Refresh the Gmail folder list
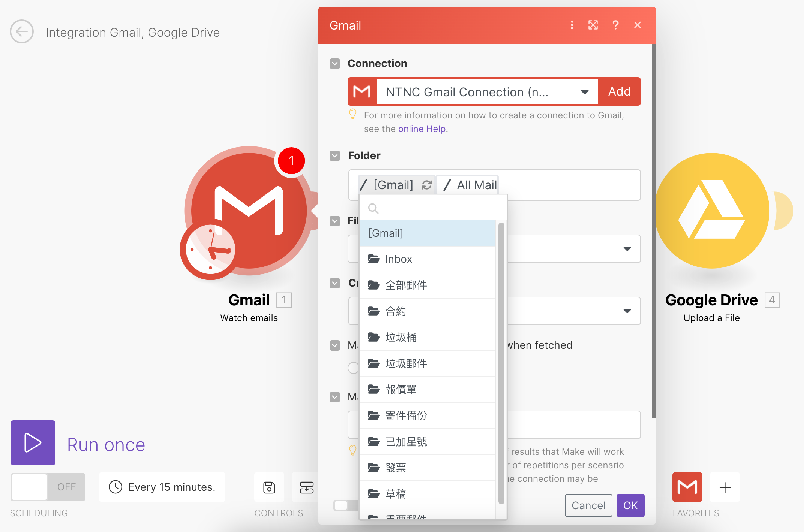The image size is (804, 532). 427,185
